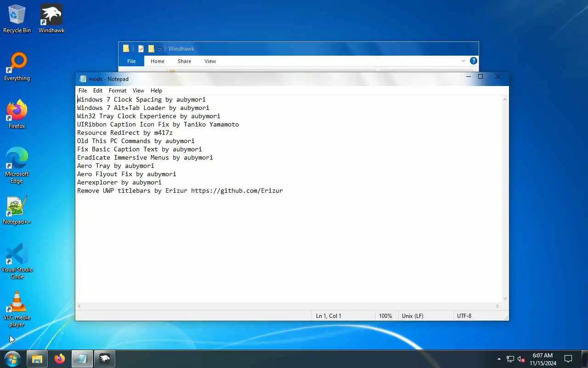Click the 'Aerexplorer by aubymori' line
Image resolution: width=588 pixels, height=368 pixels.
tap(119, 182)
